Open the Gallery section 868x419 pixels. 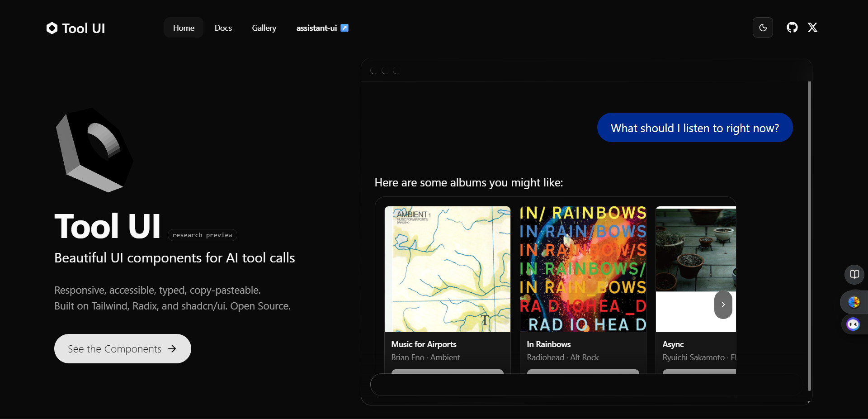pos(264,28)
